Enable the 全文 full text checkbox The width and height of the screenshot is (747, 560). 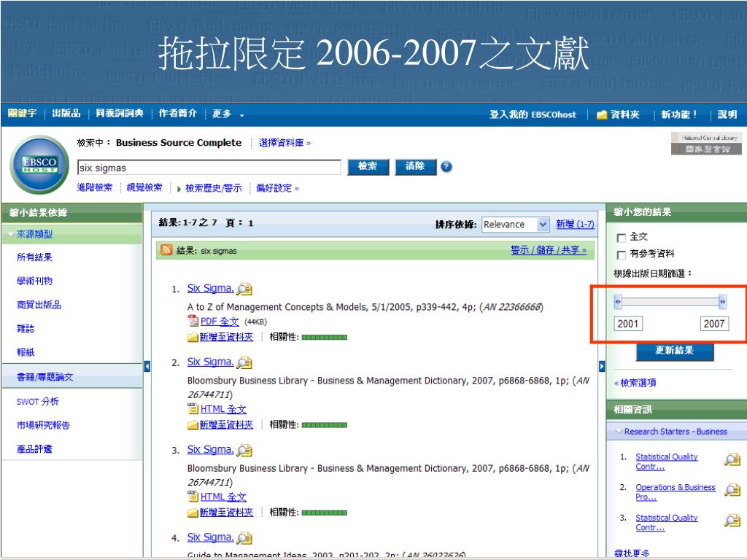pos(622,238)
